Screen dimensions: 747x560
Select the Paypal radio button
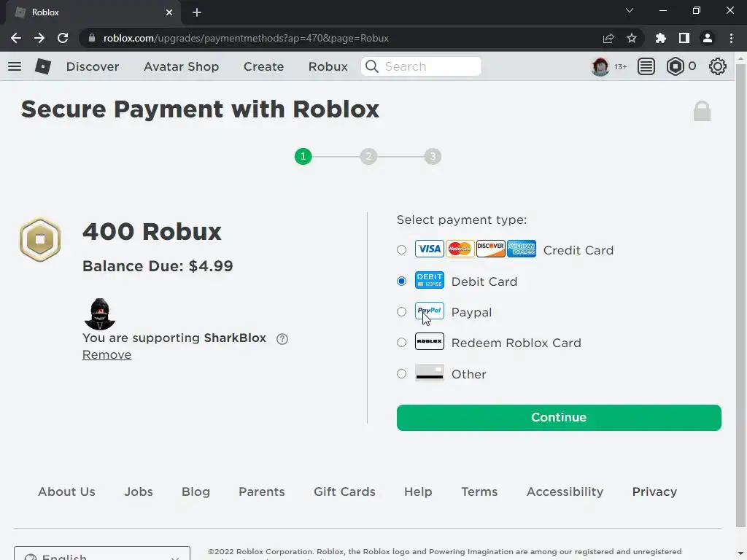tap(402, 312)
